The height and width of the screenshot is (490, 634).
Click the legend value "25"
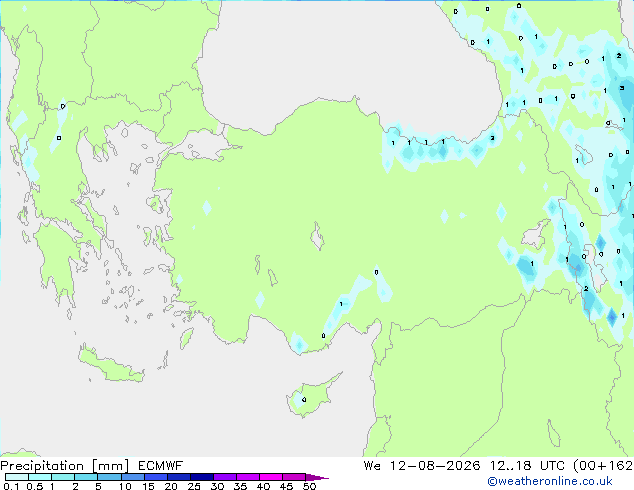point(194,486)
